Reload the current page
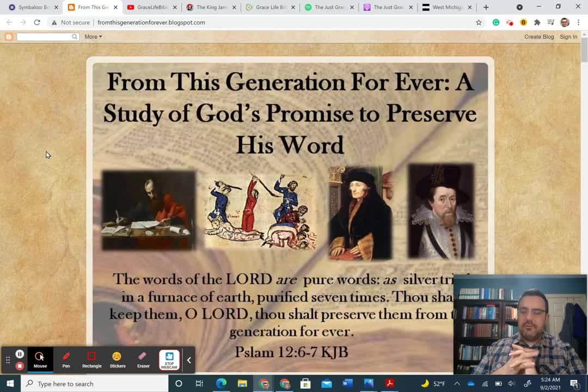Image resolution: width=588 pixels, height=392 pixels. 37,22
